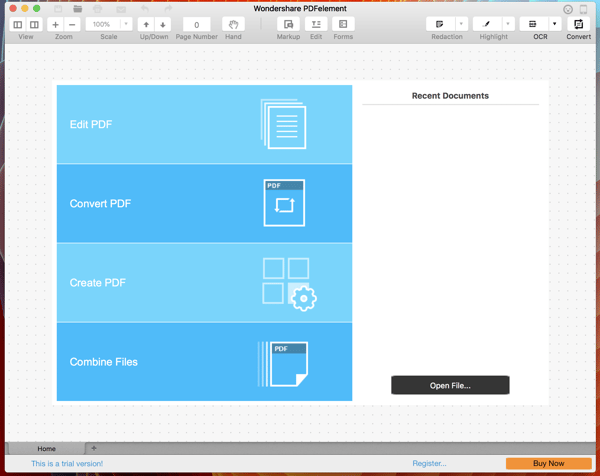Open the Convert PDF tile

pyautogui.click(x=204, y=204)
